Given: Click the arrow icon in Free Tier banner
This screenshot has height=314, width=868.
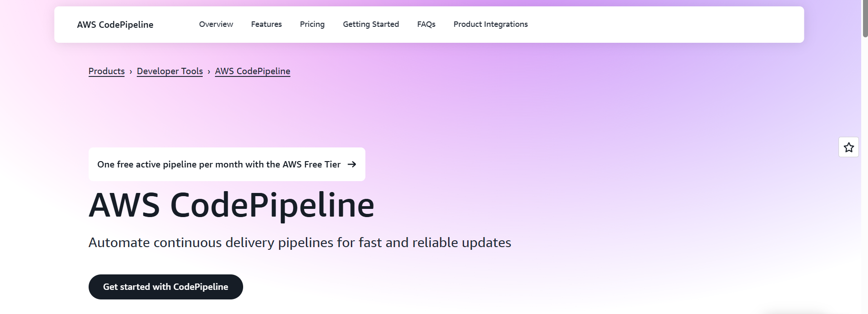Looking at the screenshot, I should pyautogui.click(x=352, y=164).
